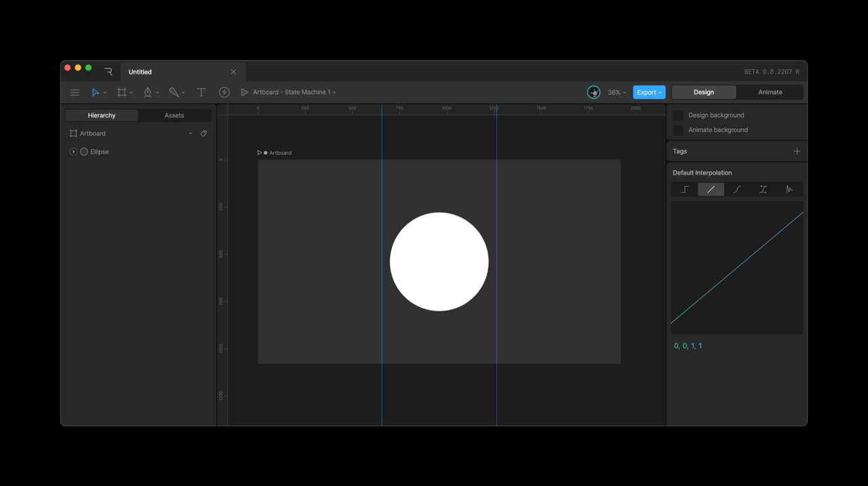Click the Ellipse shape icon in hierarchy

(84, 152)
